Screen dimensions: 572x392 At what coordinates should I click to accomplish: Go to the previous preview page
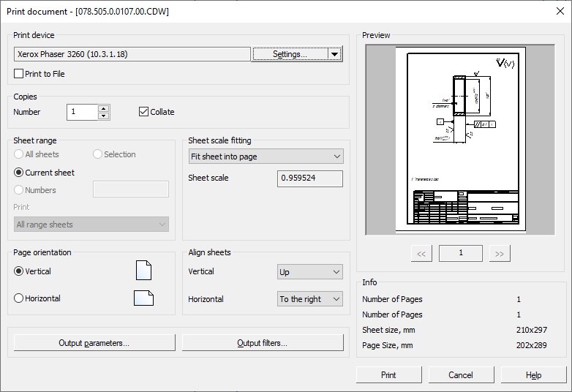(x=421, y=254)
